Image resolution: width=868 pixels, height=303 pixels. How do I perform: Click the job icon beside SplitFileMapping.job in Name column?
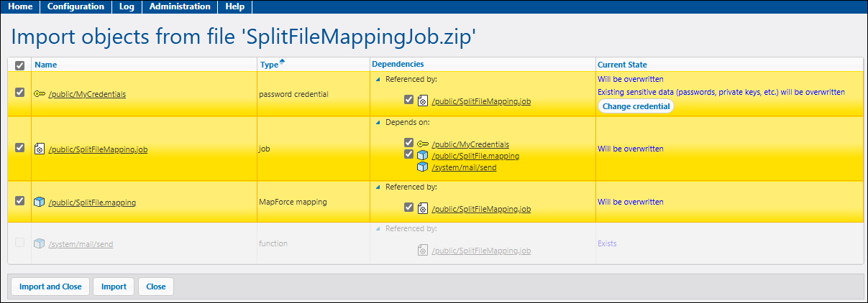tap(40, 149)
